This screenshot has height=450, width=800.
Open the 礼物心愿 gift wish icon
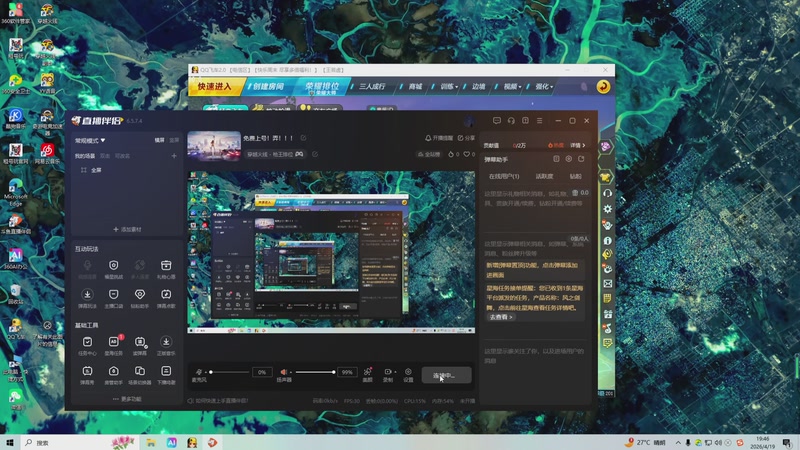(166, 265)
